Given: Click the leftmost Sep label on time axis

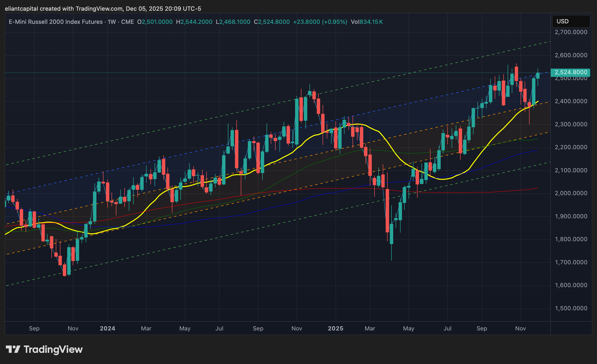Looking at the screenshot, I should point(34,328).
